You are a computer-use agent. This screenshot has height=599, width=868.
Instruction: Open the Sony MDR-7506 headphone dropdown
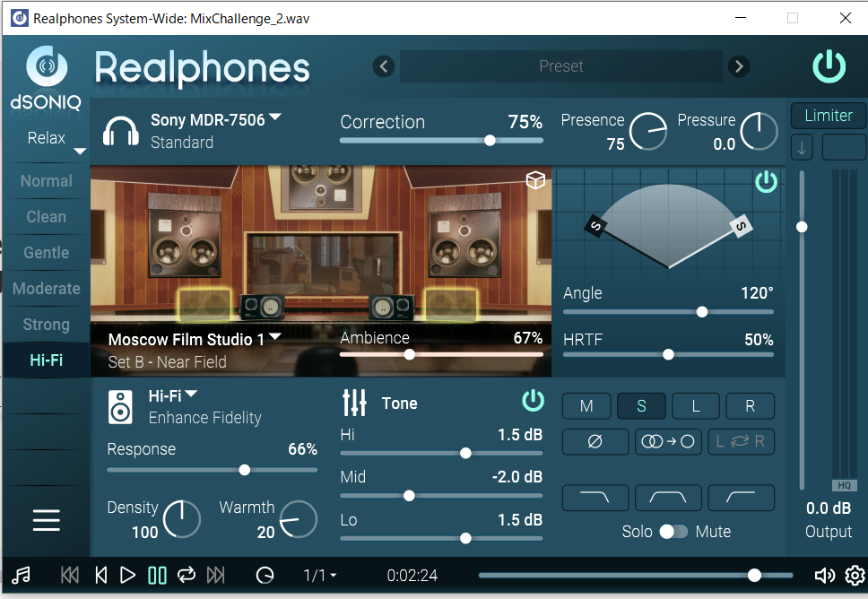[216, 119]
